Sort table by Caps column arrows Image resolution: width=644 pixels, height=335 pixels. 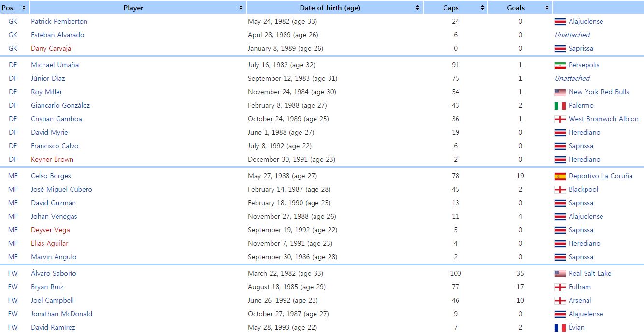[482, 8]
